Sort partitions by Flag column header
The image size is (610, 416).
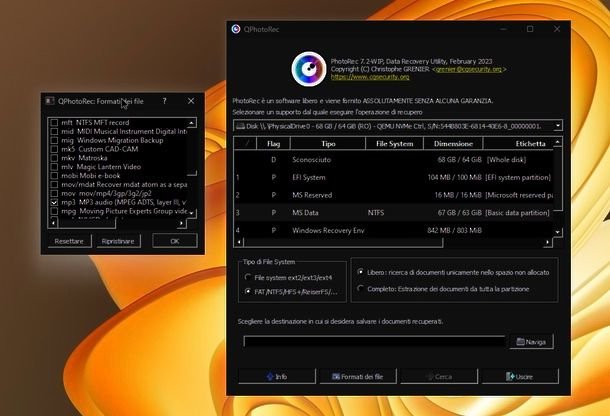coord(273,144)
